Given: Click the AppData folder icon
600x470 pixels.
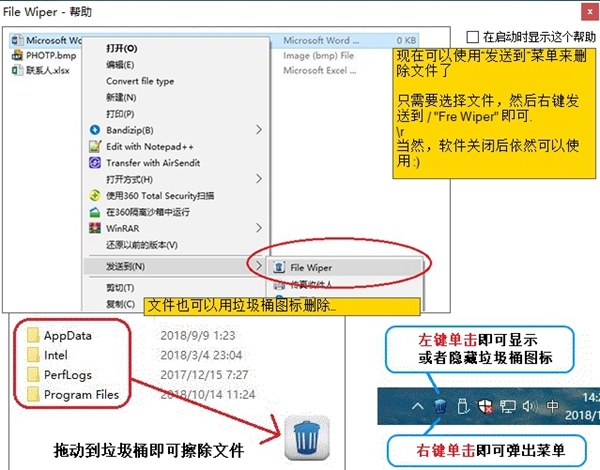Looking at the screenshot, I should coord(33,335).
